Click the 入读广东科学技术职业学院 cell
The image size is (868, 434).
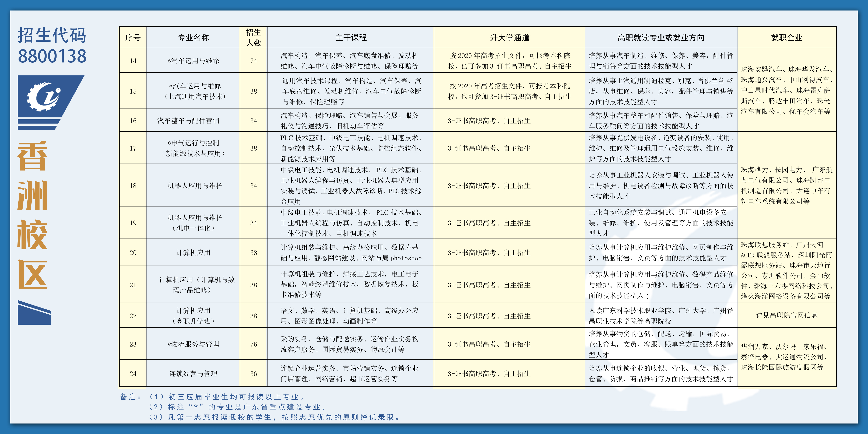pos(661,315)
